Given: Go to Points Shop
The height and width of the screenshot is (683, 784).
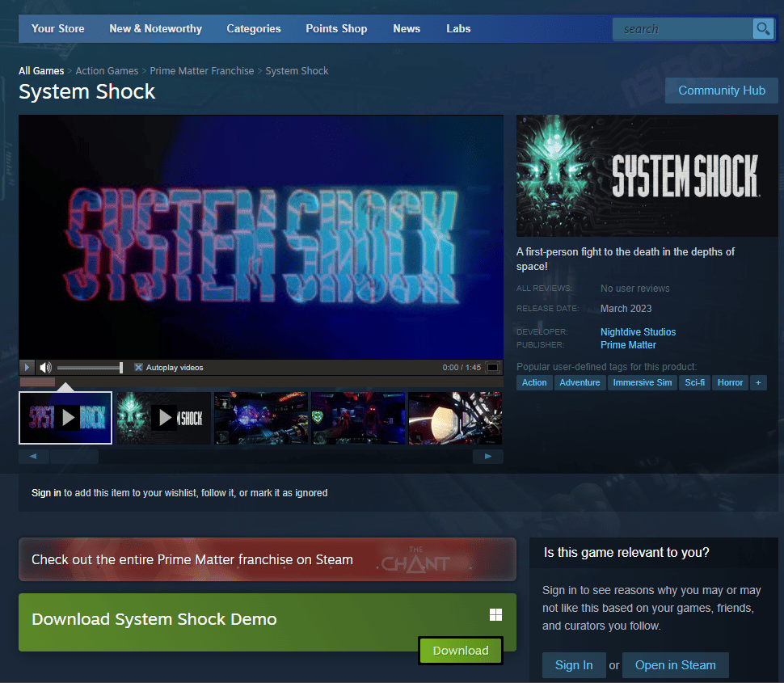Looking at the screenshot, I should point(336,28).
